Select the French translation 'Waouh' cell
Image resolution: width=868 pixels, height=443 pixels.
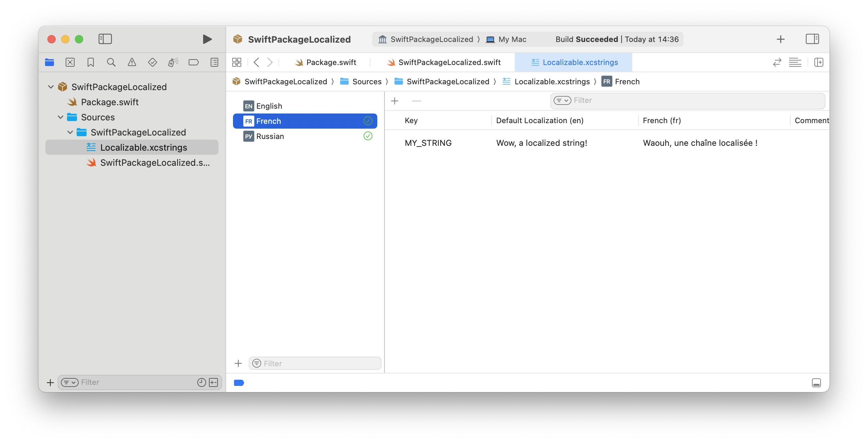tap(700, 143)
